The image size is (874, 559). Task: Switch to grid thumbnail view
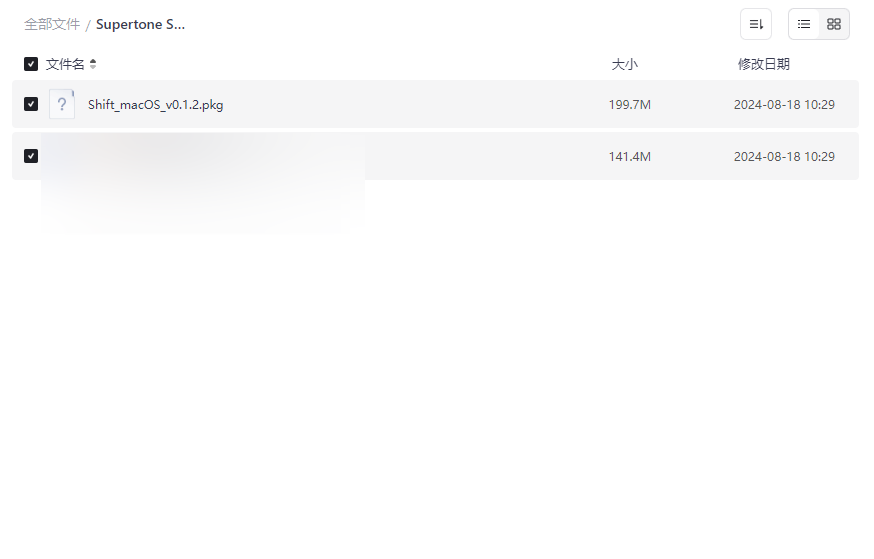pos(834,24)
